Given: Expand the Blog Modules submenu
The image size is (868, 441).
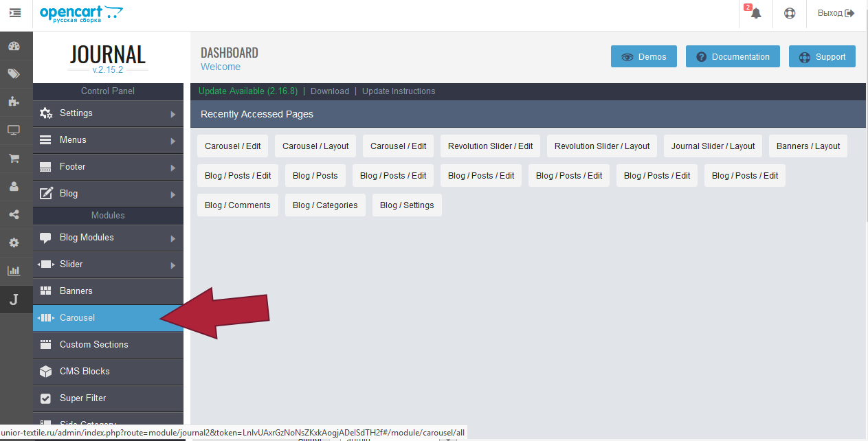Looking at the screenshot, I should pyautogui.click(x=108, y=238).
